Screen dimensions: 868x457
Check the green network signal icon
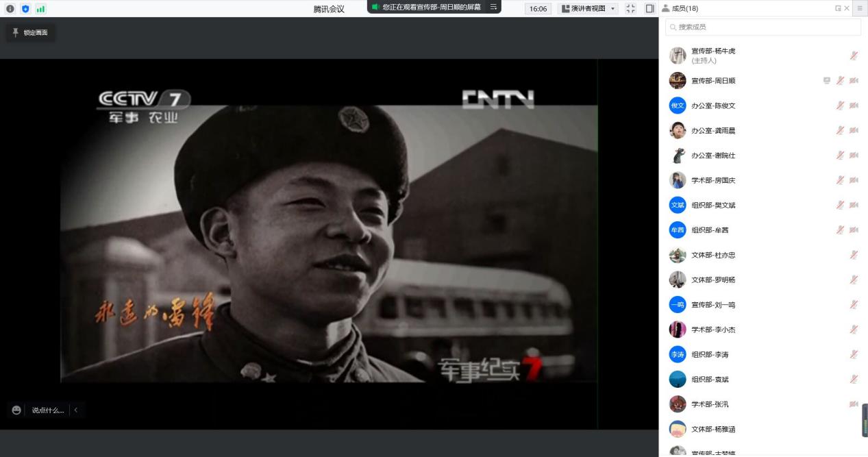click(x=40, y=8)
